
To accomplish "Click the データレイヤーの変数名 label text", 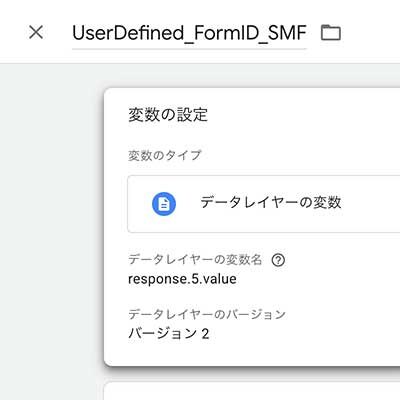I will point(195,260).
